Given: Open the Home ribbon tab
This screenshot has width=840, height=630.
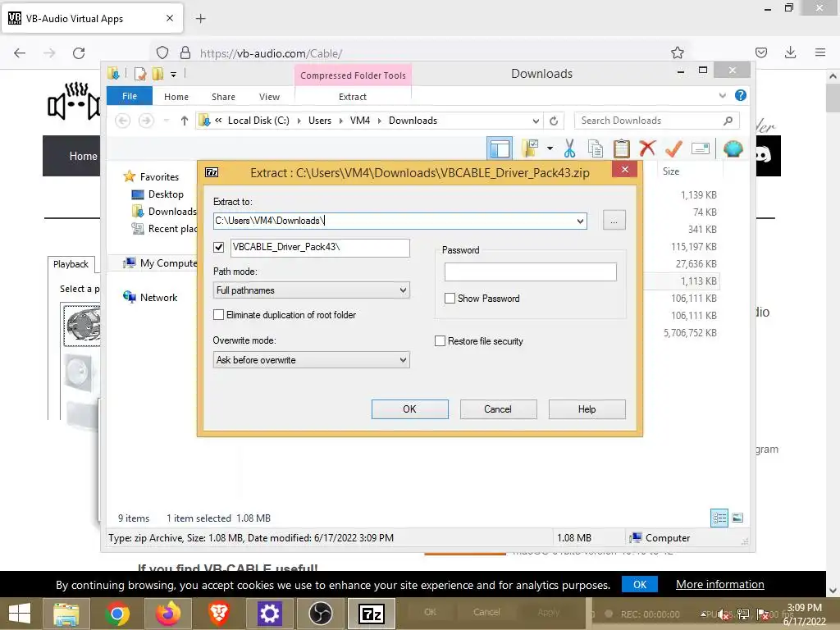Looking at the screenshot, I should click(x=176, y=97).
